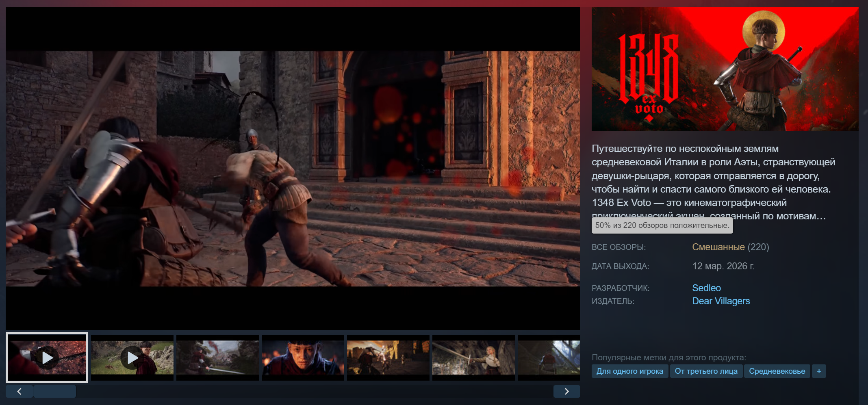Open the close-up face screenshot thumbnail
This screenshot has width=868, height=405.
tap(303, 357)
